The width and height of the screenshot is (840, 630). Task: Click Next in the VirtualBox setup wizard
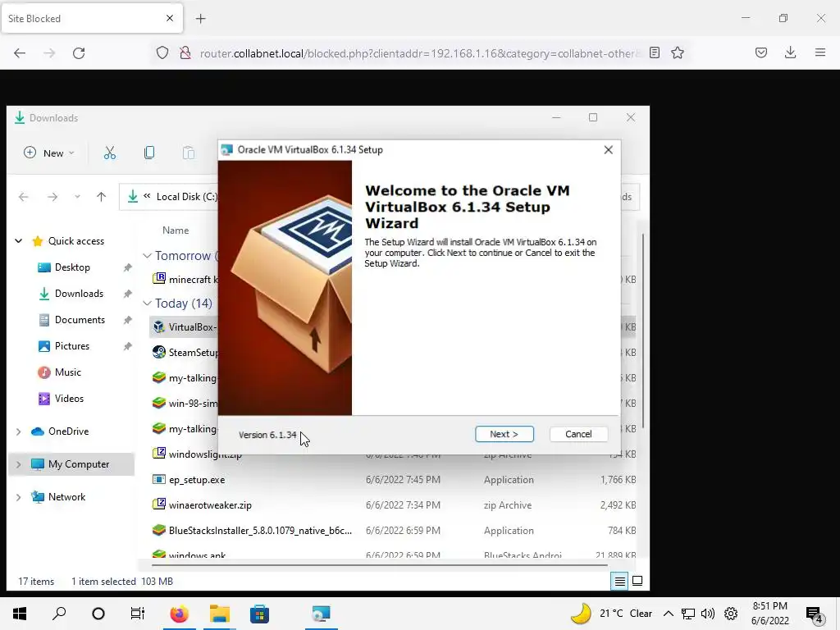pyautogui.click(x=504, y=434)
